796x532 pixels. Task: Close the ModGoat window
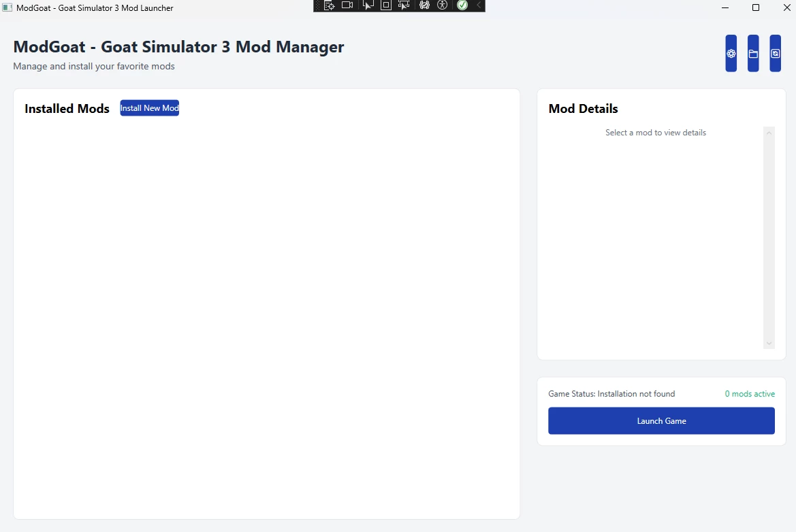pos(786,7)
